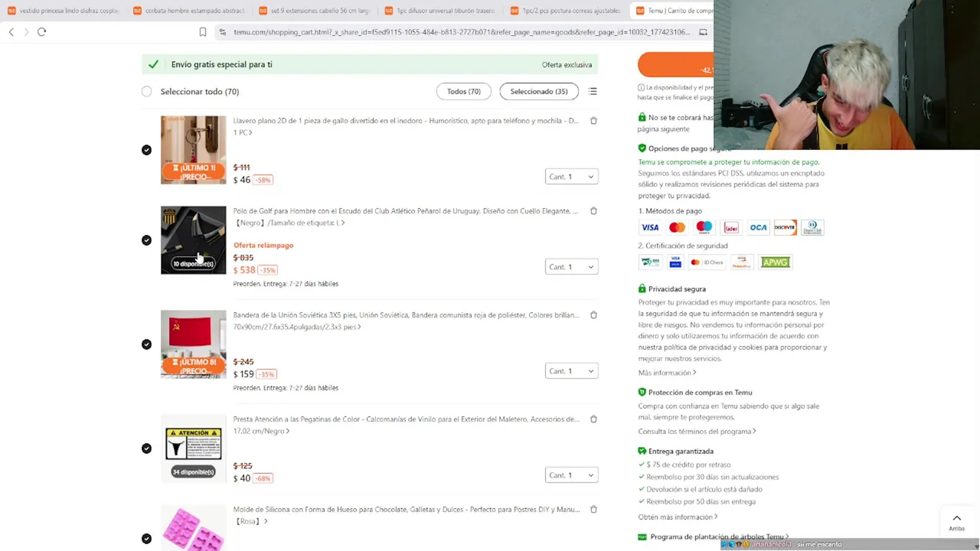
Task: Delete the Polo de Golf item via trash icon
Action: (x=593, y=211)
